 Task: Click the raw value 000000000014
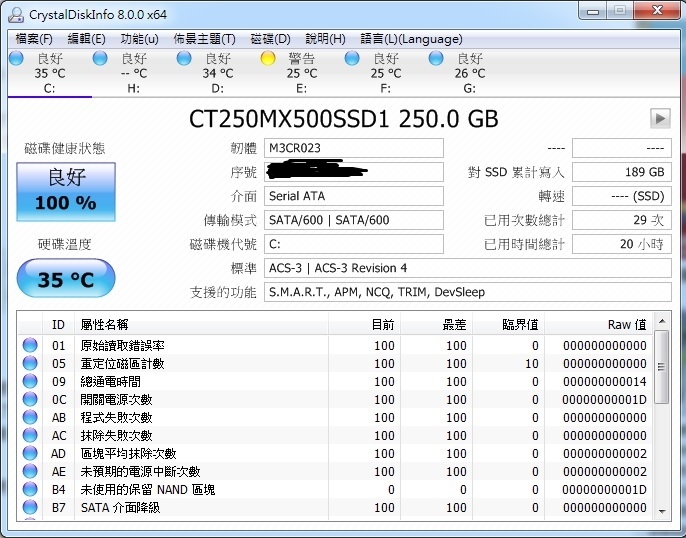(x=604, y=381)
